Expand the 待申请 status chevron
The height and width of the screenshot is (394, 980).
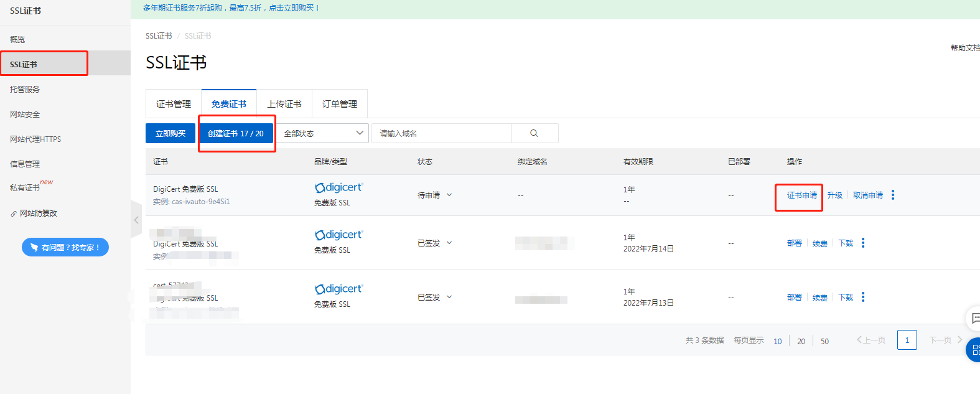pos(449,195)
